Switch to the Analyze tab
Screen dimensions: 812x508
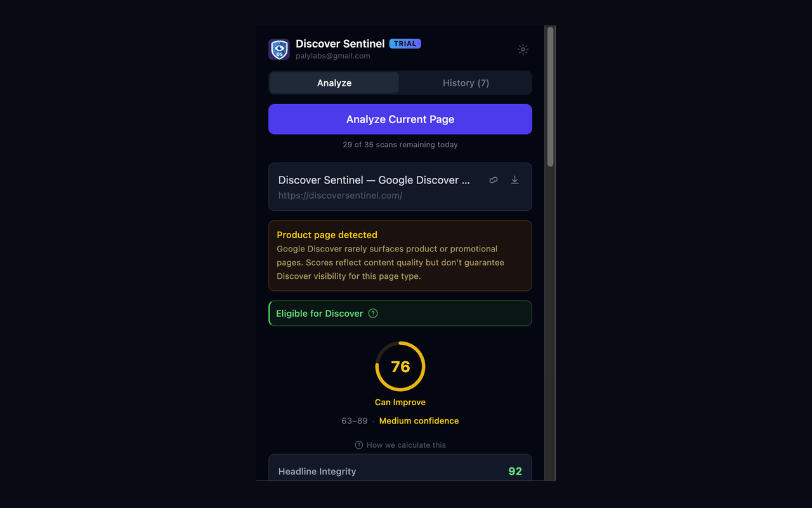click(x=334, y=83)
